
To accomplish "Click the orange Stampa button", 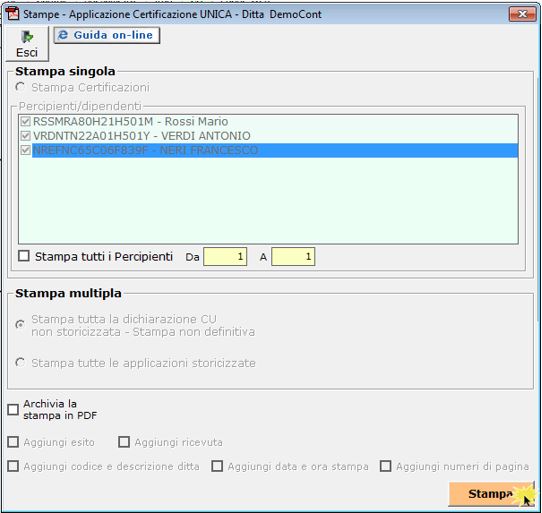I will (x=491, y=494).
